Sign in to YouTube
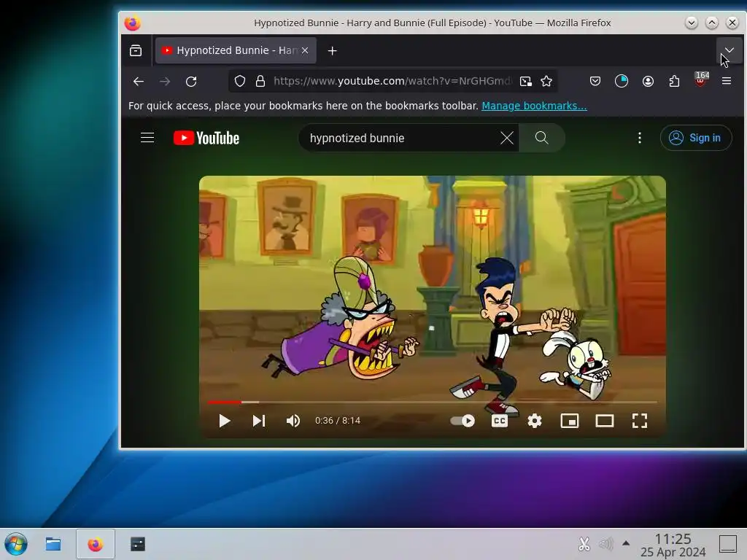 click(695, 138)
